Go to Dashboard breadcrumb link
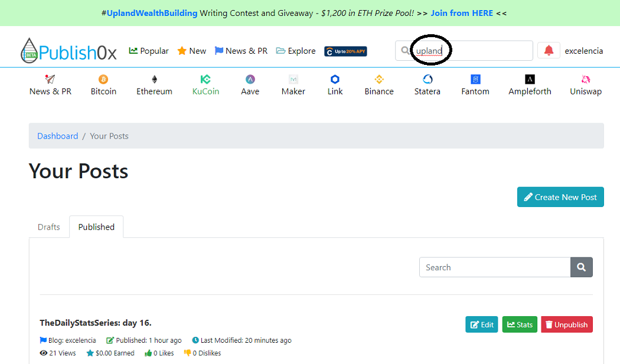This screenshot has height=364, width=620. pos(58,136)
